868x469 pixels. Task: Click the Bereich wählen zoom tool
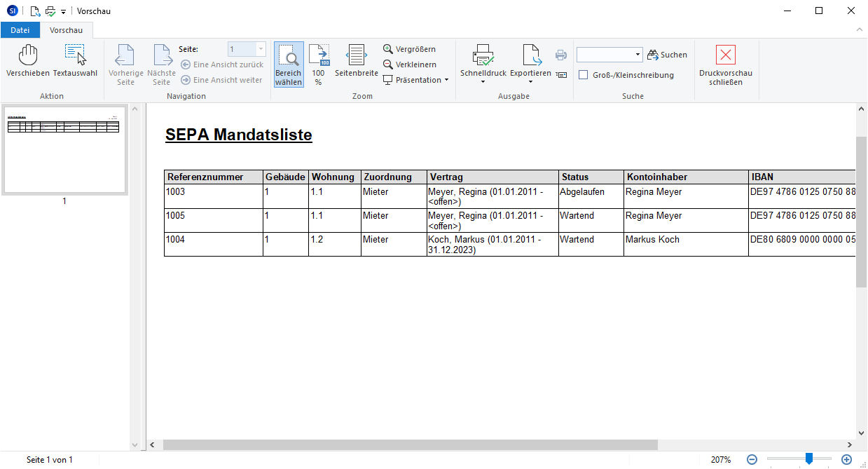[x=289, y=64]
